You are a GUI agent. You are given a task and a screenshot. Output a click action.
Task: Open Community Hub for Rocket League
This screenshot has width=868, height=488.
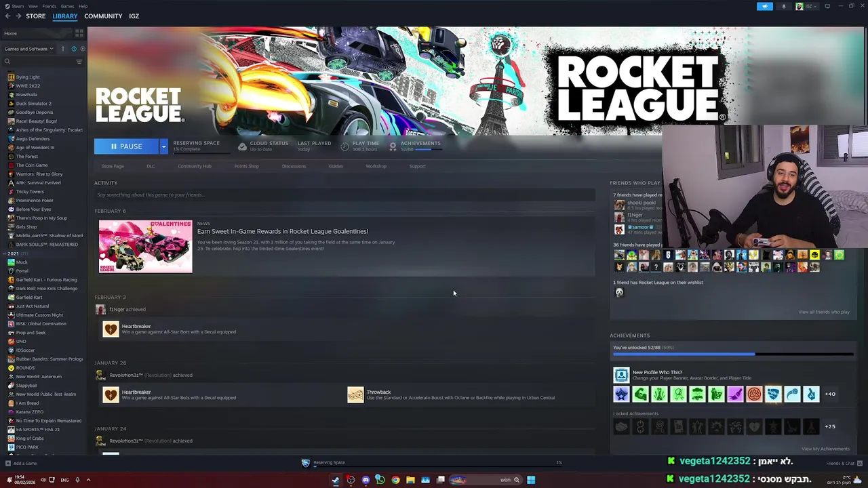pos(195,166)
